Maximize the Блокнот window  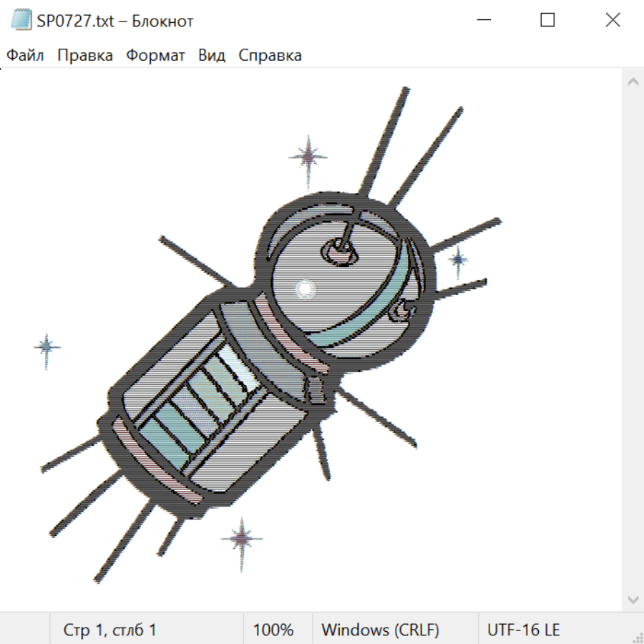point(547,20)
